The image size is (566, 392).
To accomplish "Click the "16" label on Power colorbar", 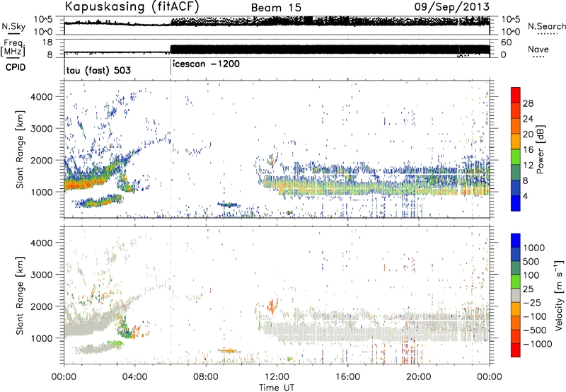I will click(x=528, y=150).
